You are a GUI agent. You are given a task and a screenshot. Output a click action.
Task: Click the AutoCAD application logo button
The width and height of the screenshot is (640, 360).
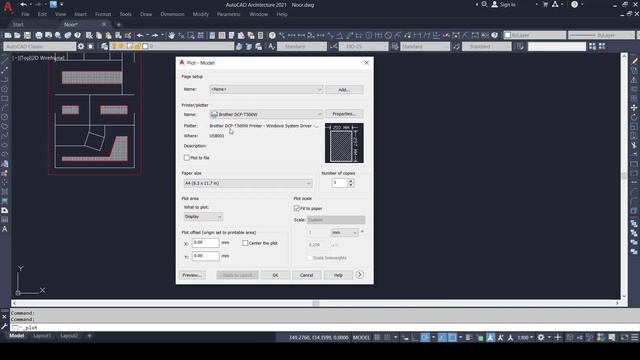pyautogui.click(x=7, y=7)
